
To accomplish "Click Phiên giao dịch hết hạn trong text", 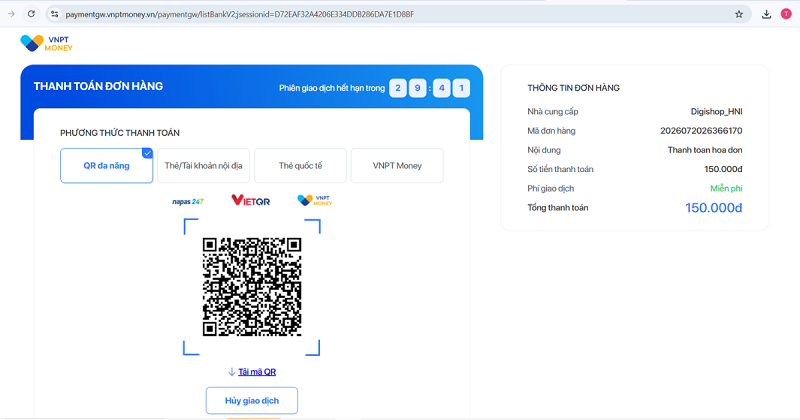I will point(332,88).
